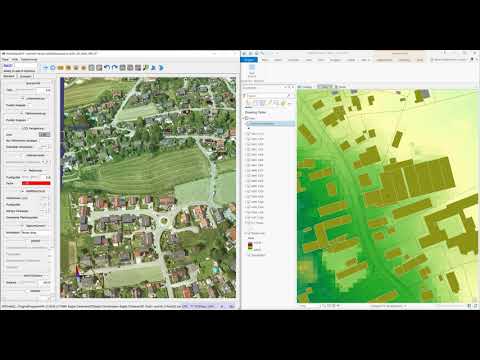The image size is (480, 360).
Task: Open the red Farbe color swatch
Action: coord(36,183)
